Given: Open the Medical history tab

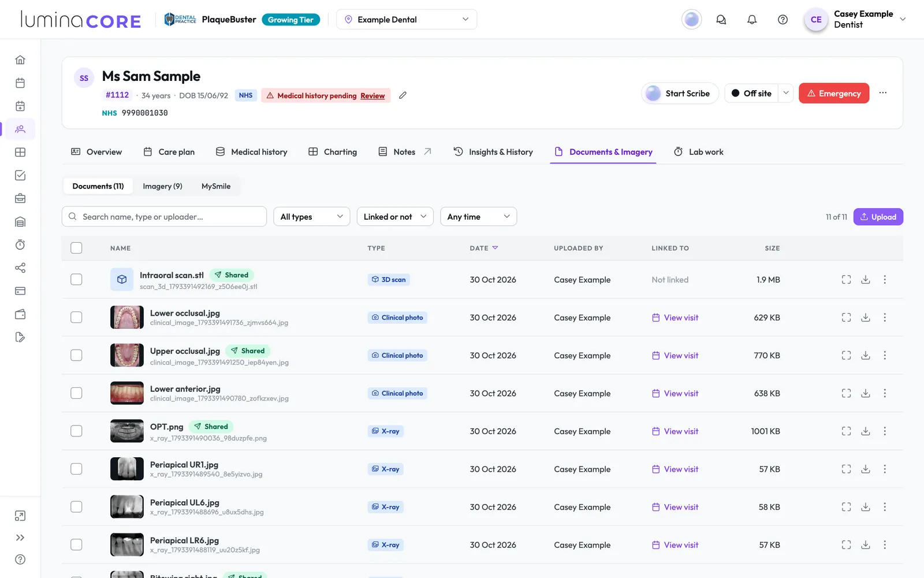Looking at the screenshot, I should (251, 152).
